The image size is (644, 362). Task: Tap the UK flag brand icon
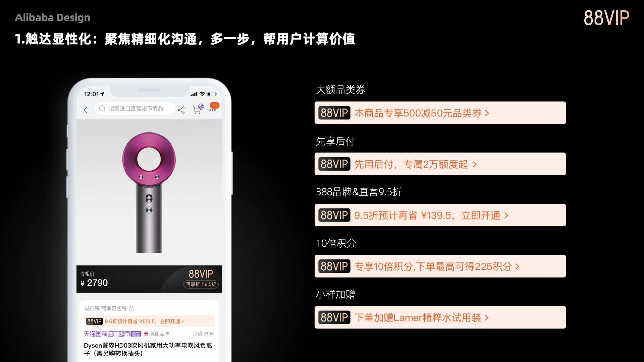pyautogui.click(x=146, y=334)
